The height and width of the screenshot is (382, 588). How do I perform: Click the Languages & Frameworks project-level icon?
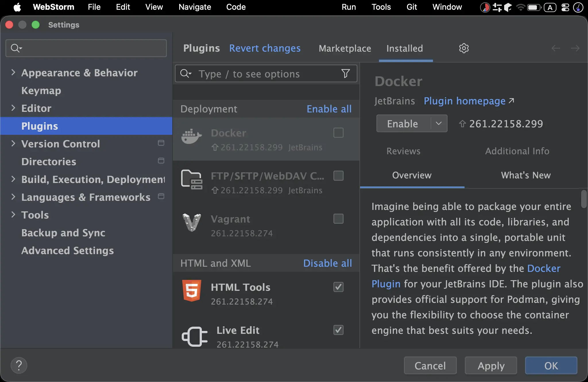tap(161, 196)
